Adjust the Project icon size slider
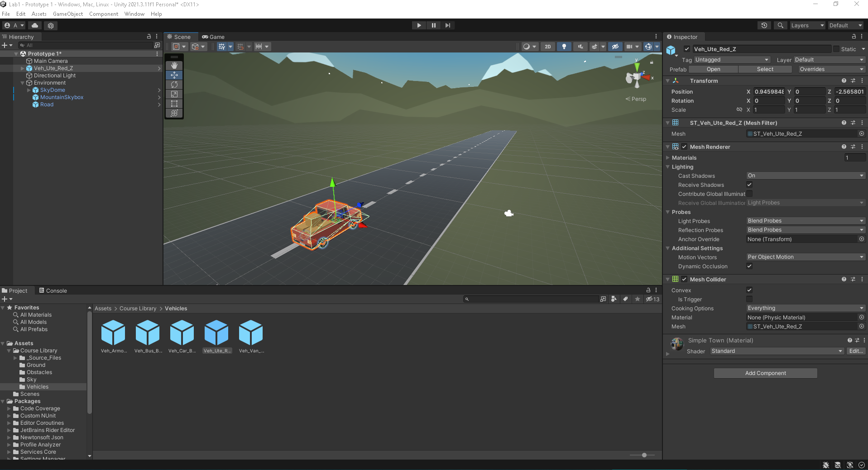The height and width of the screenshot is (470, 868). [644, 455]
